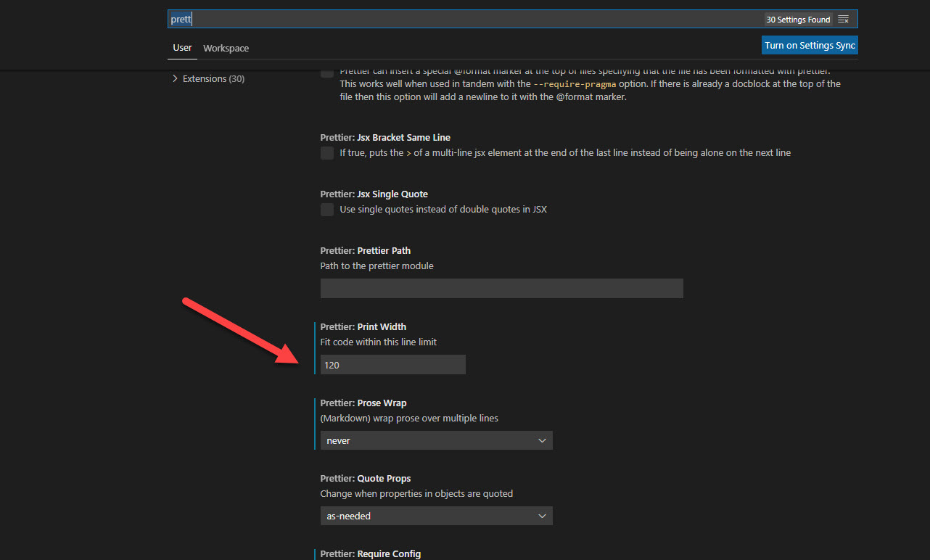Viewport: 930px width, 560px height.
Task: Click the '30 Settings Found' count label
Action: click(798, 20)
